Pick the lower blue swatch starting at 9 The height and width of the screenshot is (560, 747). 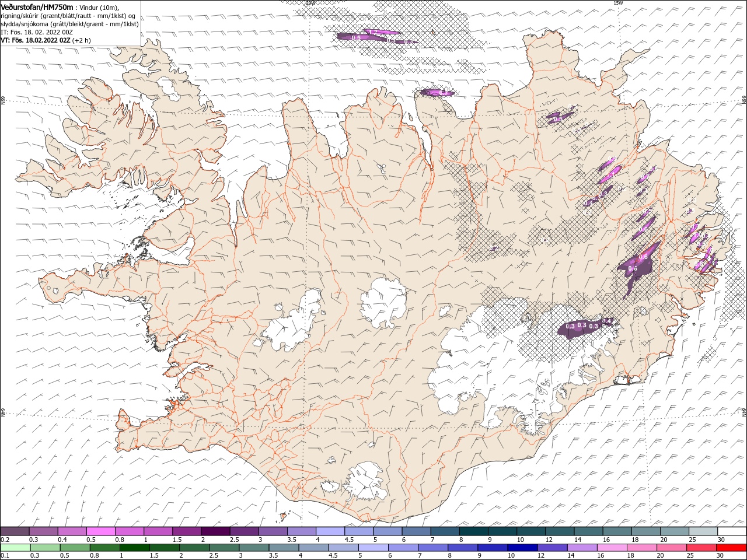pos(493,548)
